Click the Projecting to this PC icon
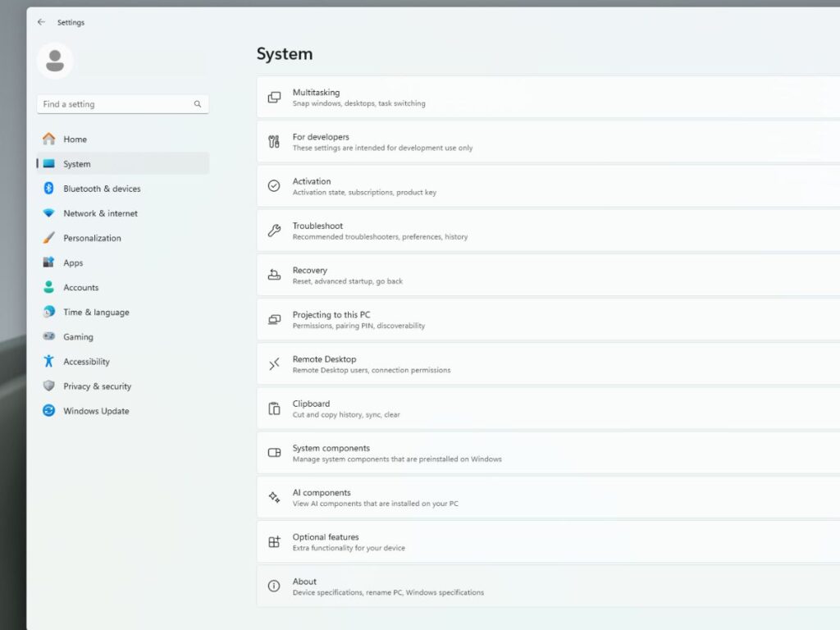The height and width of the screenshot is (630, 840). pos(273,319)
